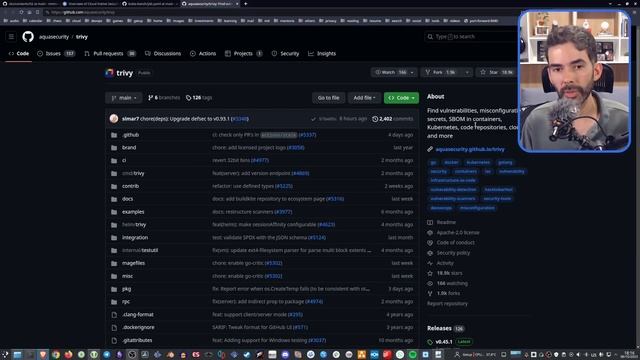
Task: Open new browser tab with plus button
Action: tap(246, 4)
